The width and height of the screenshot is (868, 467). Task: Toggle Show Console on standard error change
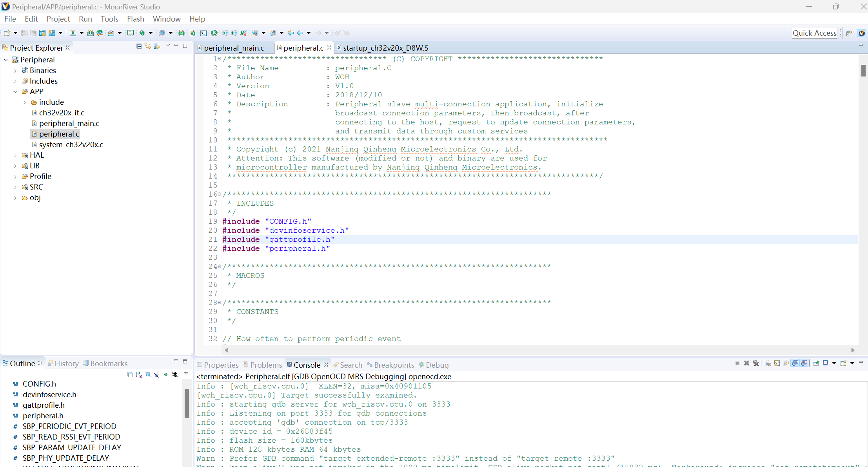coord(804,363)
